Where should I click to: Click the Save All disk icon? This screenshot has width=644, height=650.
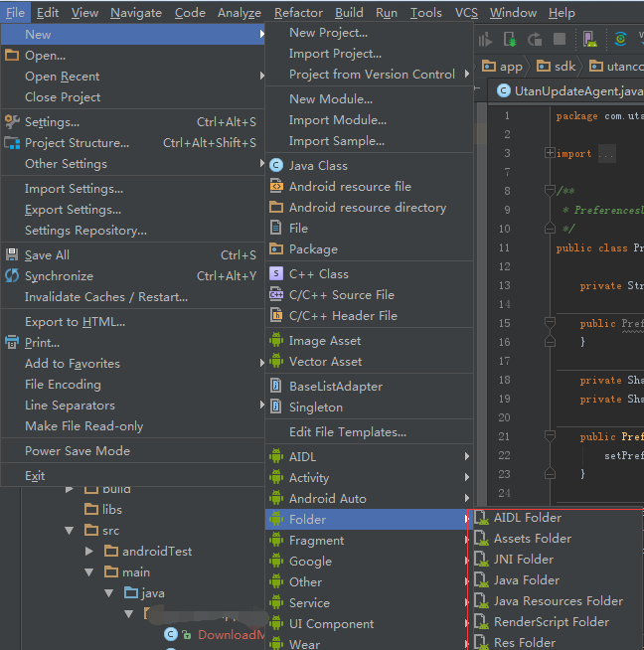12,255
